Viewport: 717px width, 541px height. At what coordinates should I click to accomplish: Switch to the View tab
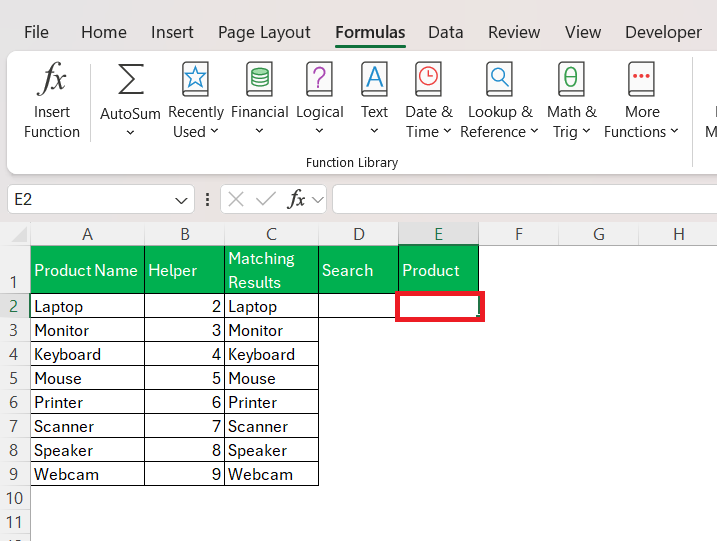(x=583, y=32)
